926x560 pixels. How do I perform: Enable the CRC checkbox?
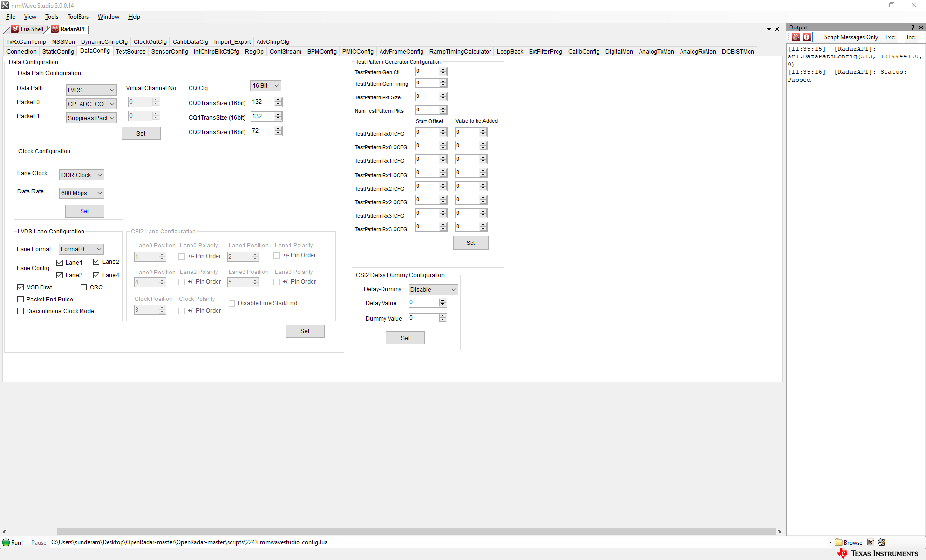(x=84, y=287)
